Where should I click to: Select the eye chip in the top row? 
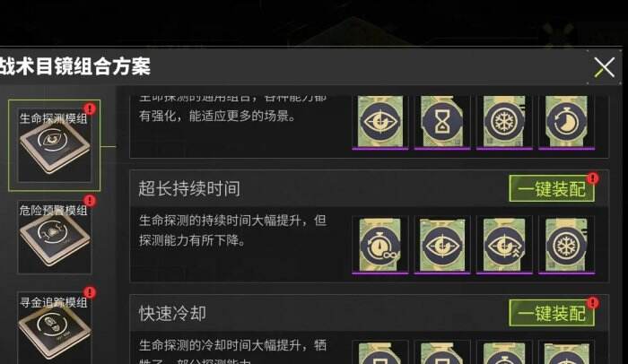point(380,121)
